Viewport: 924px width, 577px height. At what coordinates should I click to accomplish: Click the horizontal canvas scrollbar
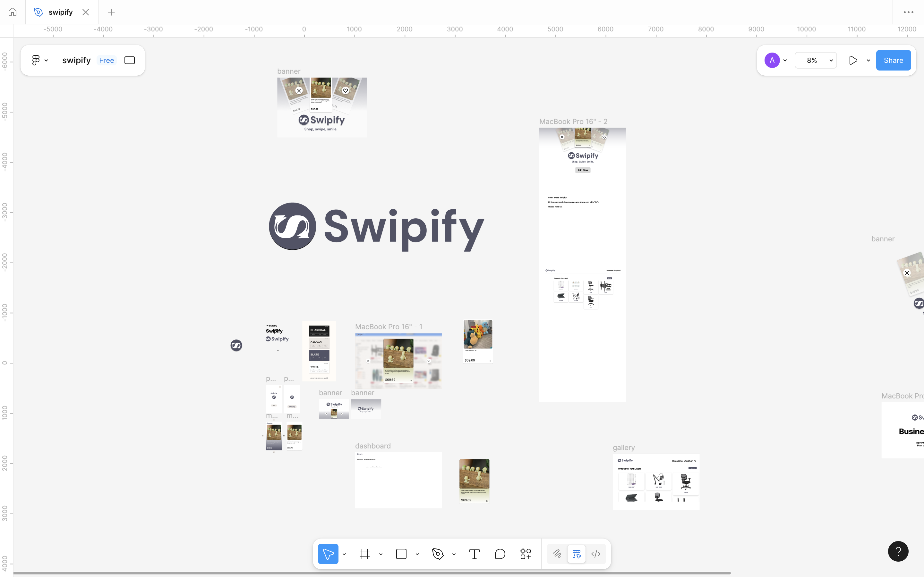372,573
